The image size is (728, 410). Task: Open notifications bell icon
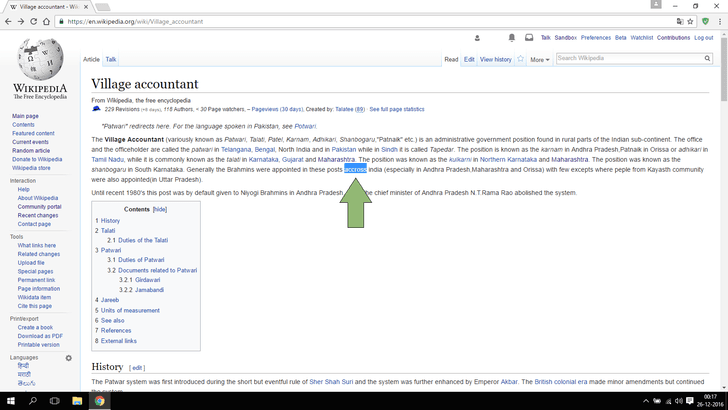click(512, 38)
